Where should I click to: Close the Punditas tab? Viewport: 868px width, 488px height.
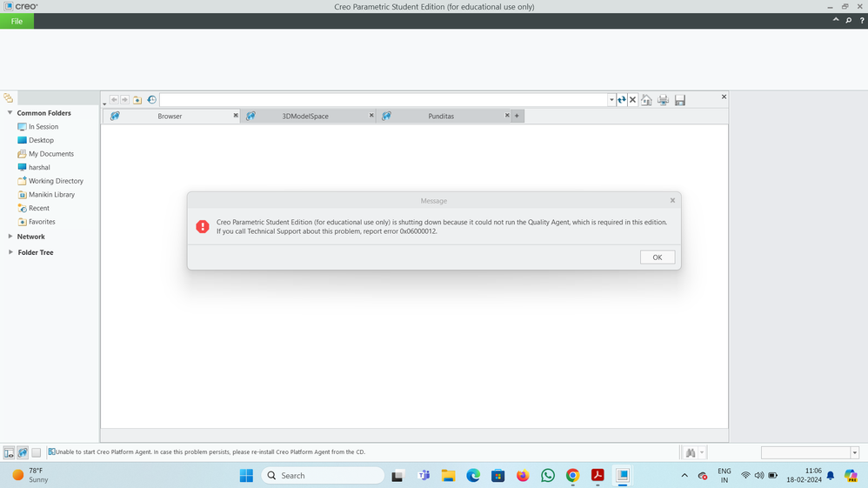pyautogui.click(x=507, y=115)
